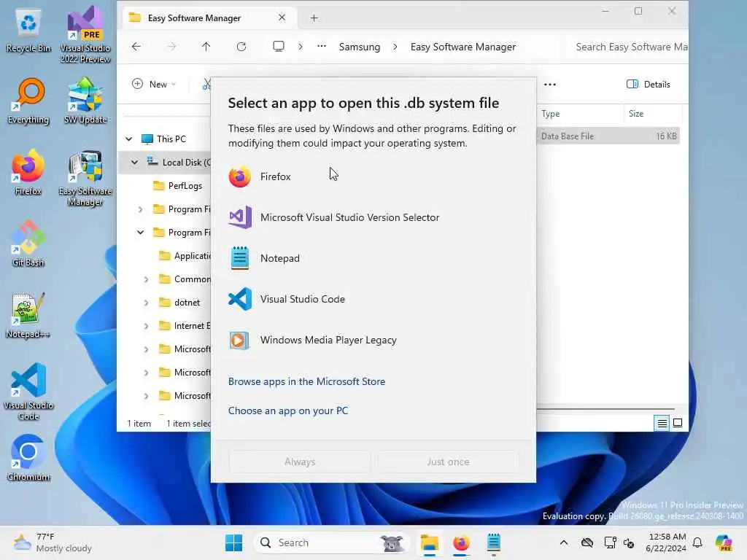
Task: Toggle the Details pane
Action: pyautogui.click(x=648, y=85)
